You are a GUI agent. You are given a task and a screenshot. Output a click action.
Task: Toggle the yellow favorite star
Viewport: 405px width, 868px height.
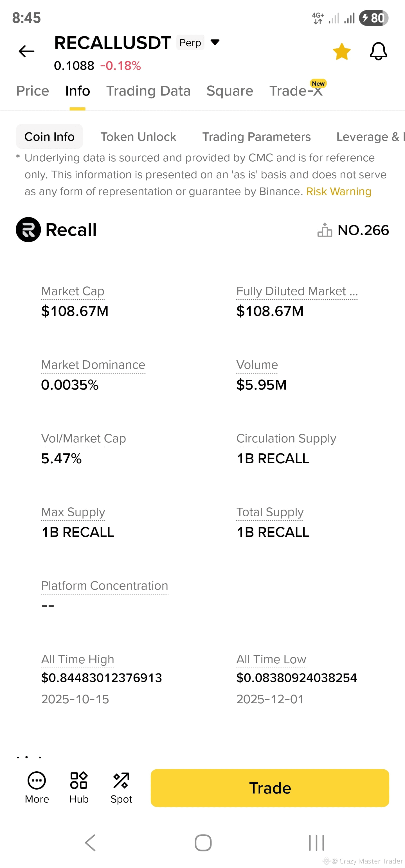(x=342, y=51)
